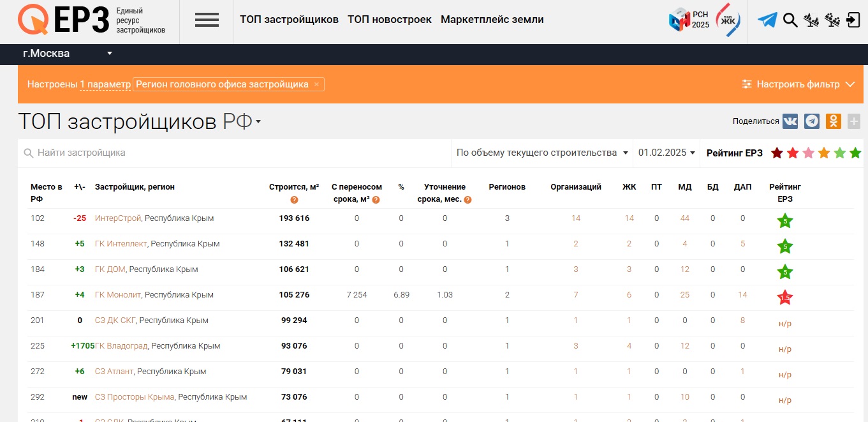This screenshot has width=868, height=422.
Task: Click the value 7 254 for ГК Монолит
Action: (357, 295)
